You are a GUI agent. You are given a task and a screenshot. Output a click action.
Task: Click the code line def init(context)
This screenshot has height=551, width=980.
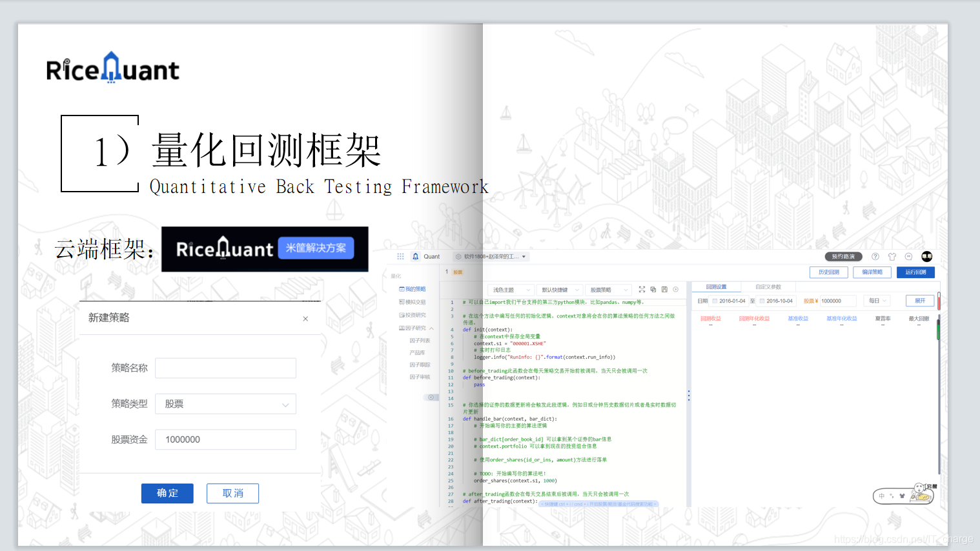(487, 330)
